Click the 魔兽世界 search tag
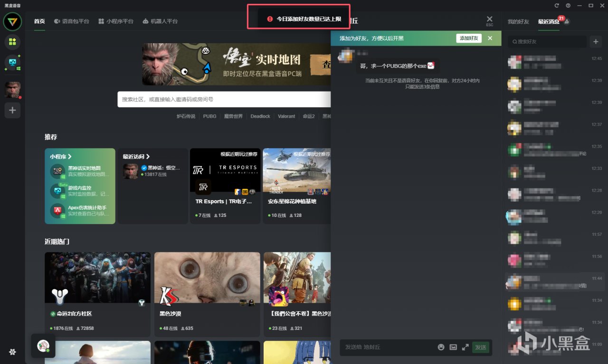Screen dimensions: 608x364 coord(233,116)
